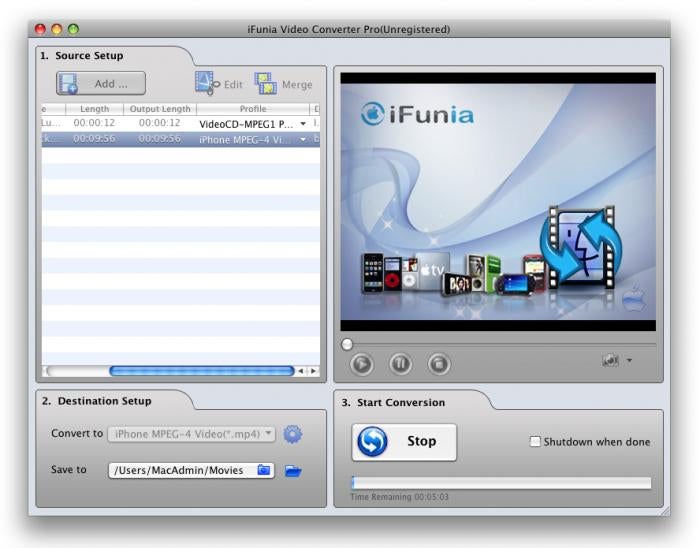Select the row with length 00:00:12

181,123
